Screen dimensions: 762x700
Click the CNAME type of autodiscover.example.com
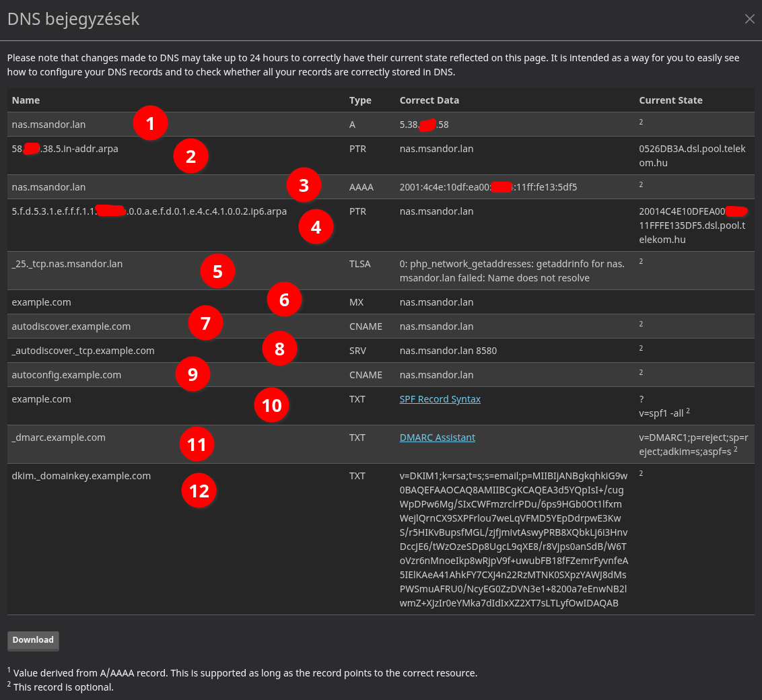(x=366, y=326)
